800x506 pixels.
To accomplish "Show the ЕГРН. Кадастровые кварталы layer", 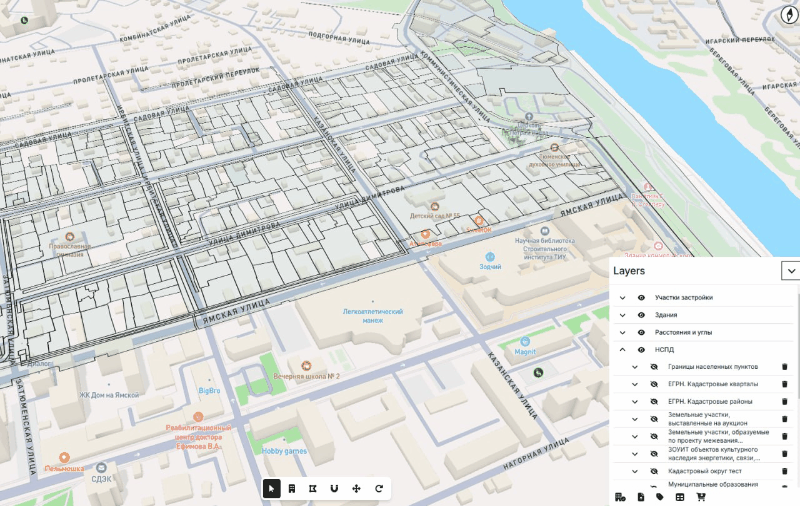I will click(x=653, y=384).
